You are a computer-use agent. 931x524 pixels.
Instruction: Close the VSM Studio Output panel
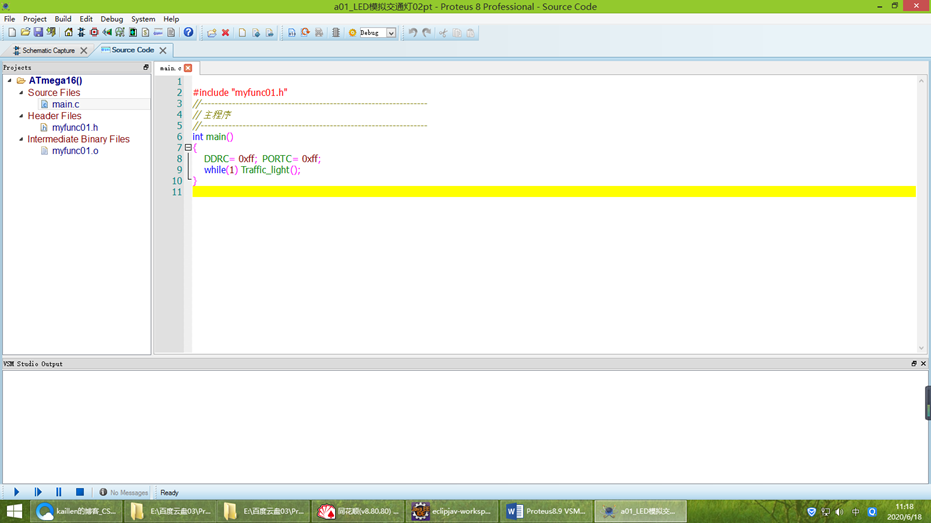tap(923, 364)
